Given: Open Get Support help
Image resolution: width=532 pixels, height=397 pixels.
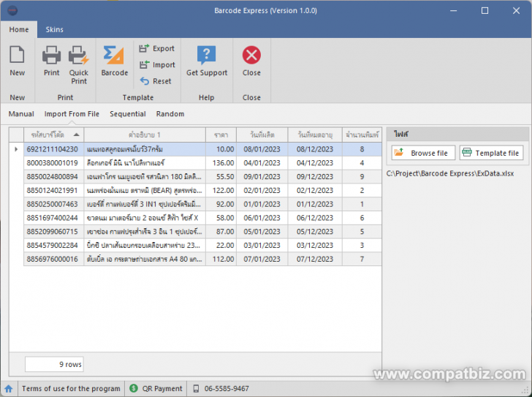Looking at the screenshot, I should (207, 61).
